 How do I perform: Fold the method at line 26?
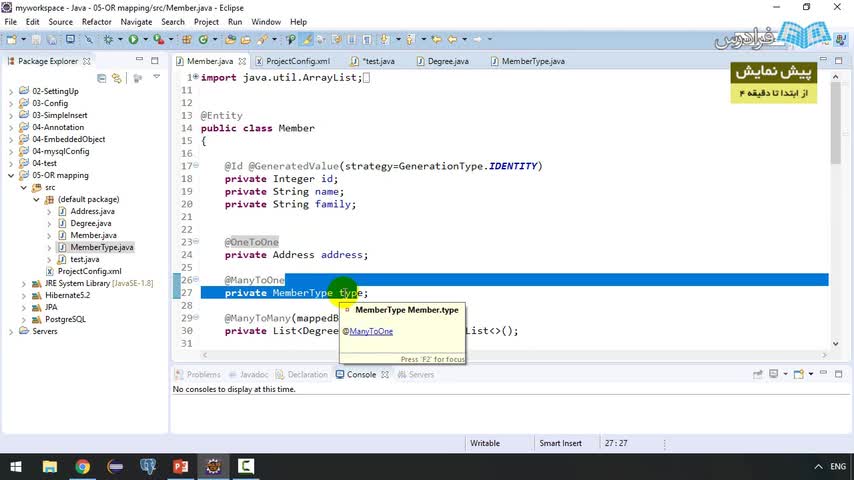coord(196,280)
